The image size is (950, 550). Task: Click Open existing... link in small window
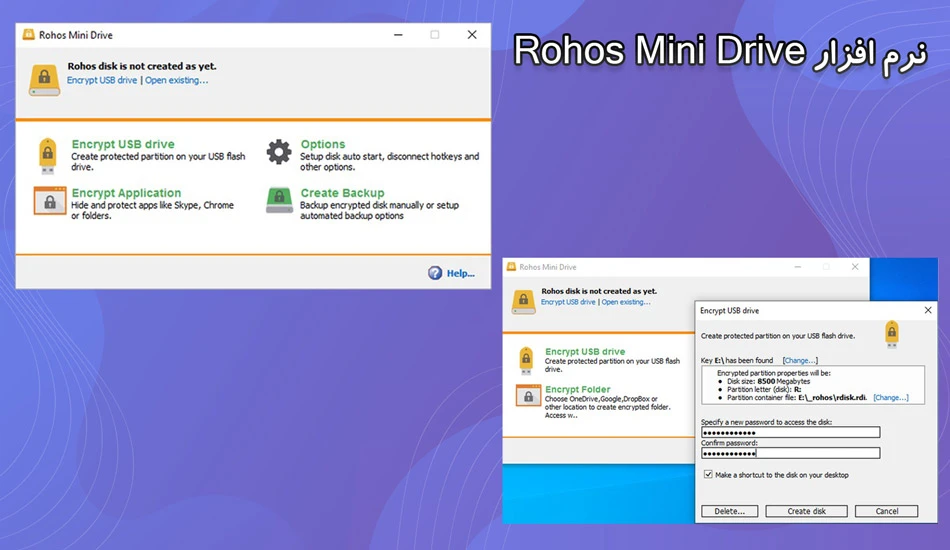coord(626,302)
